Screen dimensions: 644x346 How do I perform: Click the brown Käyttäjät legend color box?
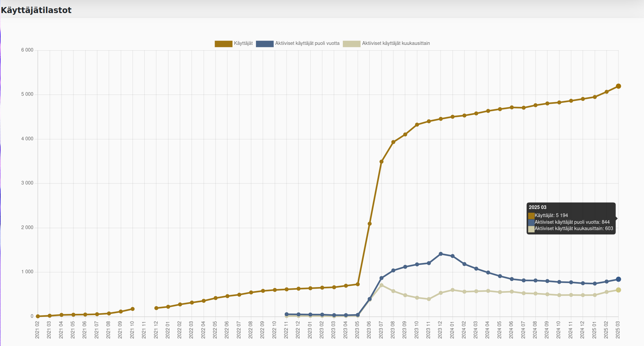[x=223, y=44]
